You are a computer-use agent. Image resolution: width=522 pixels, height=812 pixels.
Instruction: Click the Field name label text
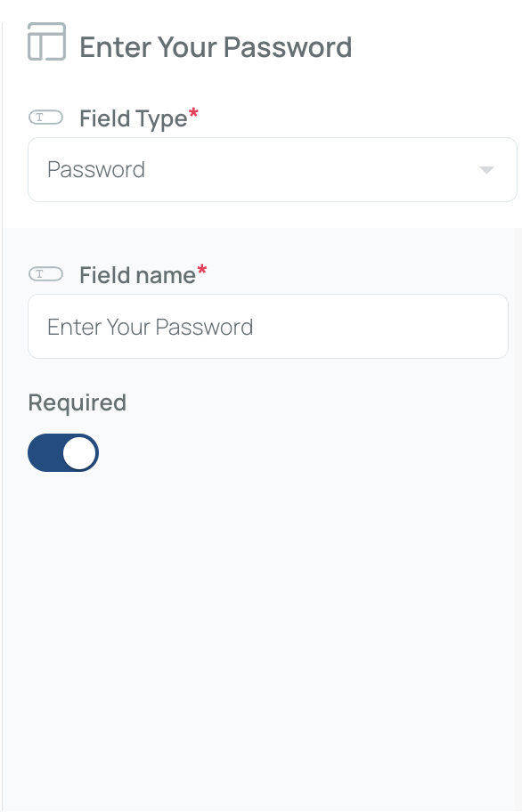[137, 275]
